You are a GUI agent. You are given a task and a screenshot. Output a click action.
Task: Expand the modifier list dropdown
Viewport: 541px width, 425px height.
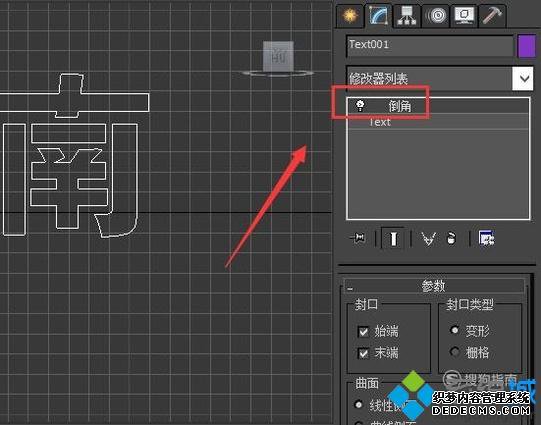click(524, 79)
